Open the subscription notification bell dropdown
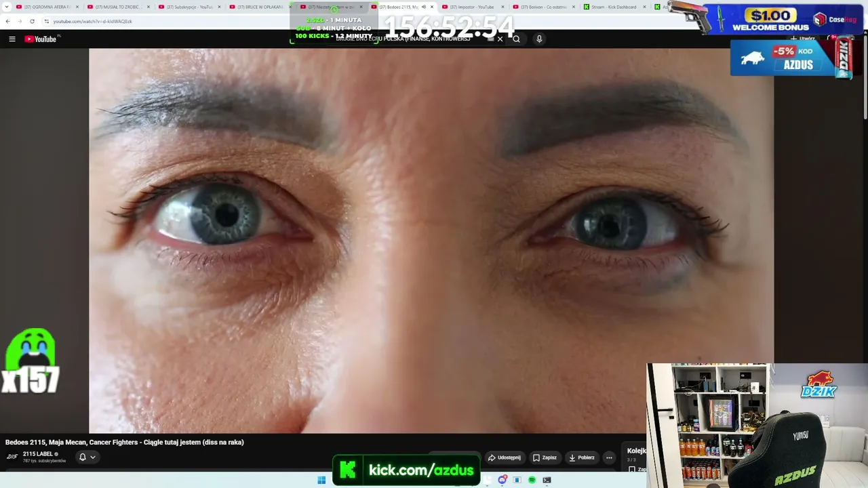Screen dimensions: 868x488 tap(87, 457)
